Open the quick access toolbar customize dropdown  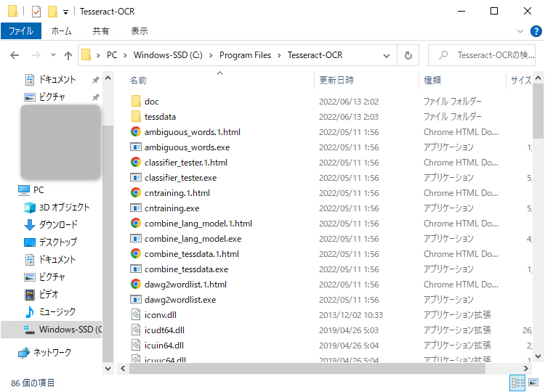coord(65,12)
